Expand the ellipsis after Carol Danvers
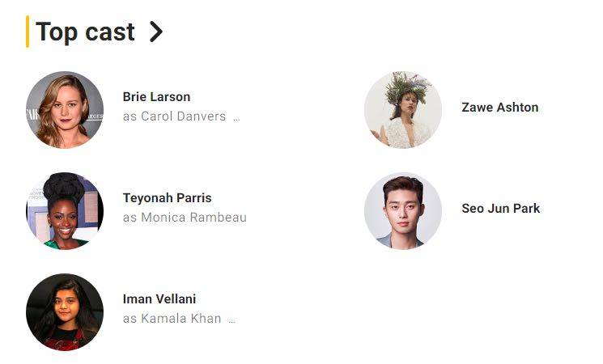Screen dimensions: 603x364 click(236, 117)
